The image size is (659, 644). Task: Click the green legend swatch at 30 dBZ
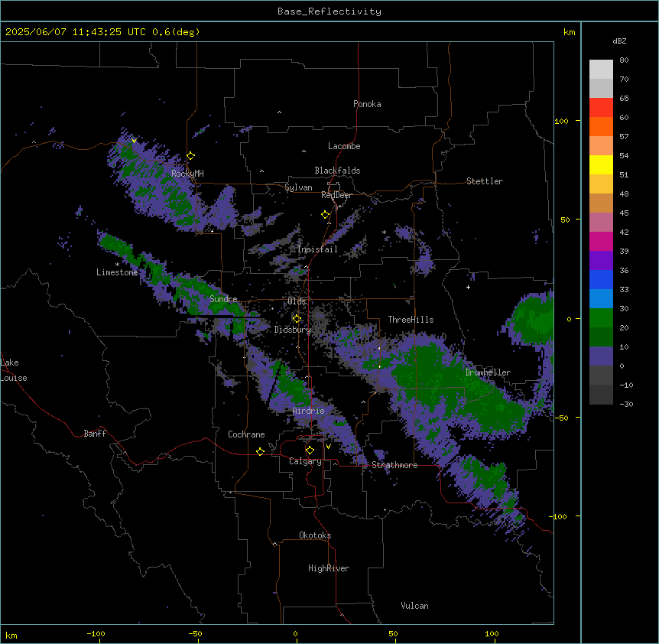[601, 318]
